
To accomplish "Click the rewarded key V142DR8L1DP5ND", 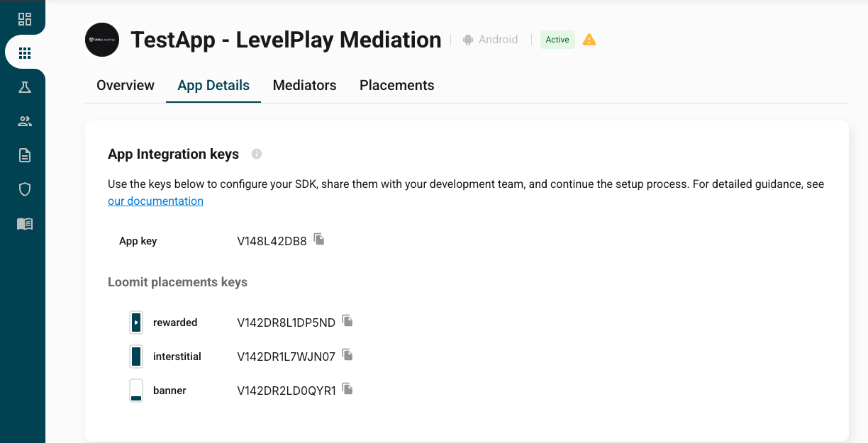I will pyautogui.click(x=286, y=323).
